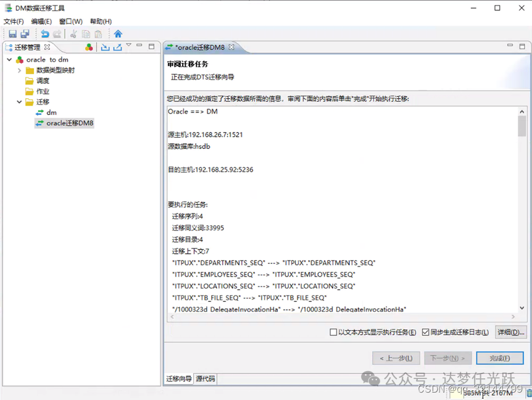532x400 pixels.
Task: Collapse the oracle to dm project node
Action: (x=9, y=60)
